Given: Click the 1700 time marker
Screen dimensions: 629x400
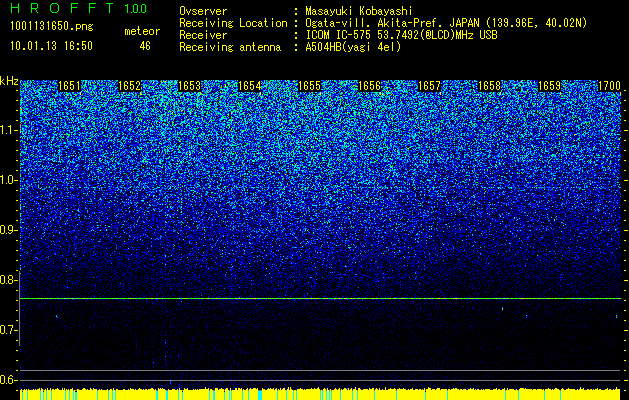Looking at the screenshot, I should pos(609,86).
